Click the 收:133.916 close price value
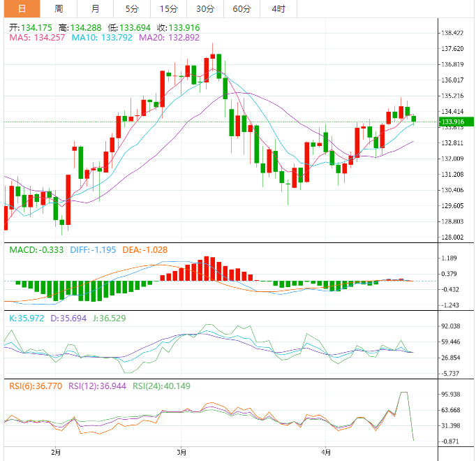This screenshot has width=476, height=461. [x=179, y=28]
